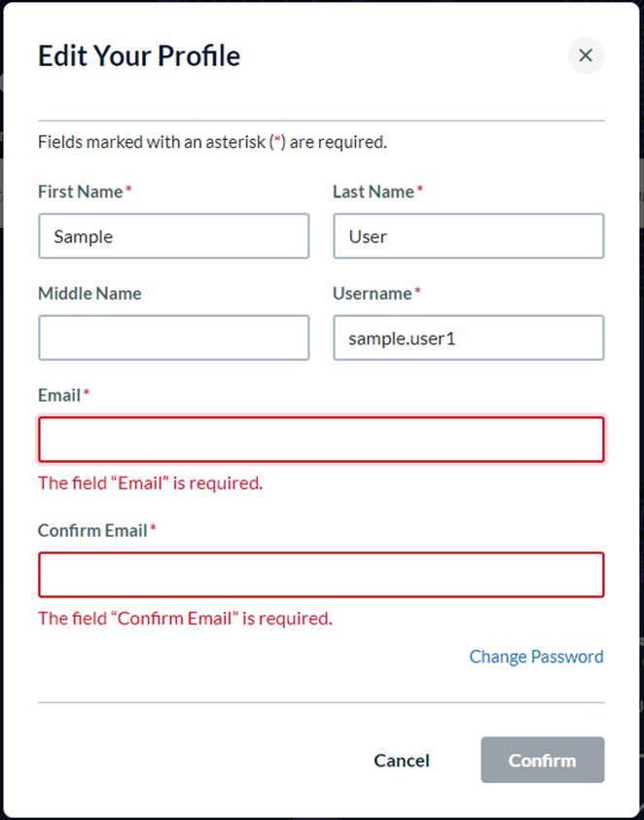Click the Edit Your Profile heading
This screenshot has height=820, width=644.
139,56
